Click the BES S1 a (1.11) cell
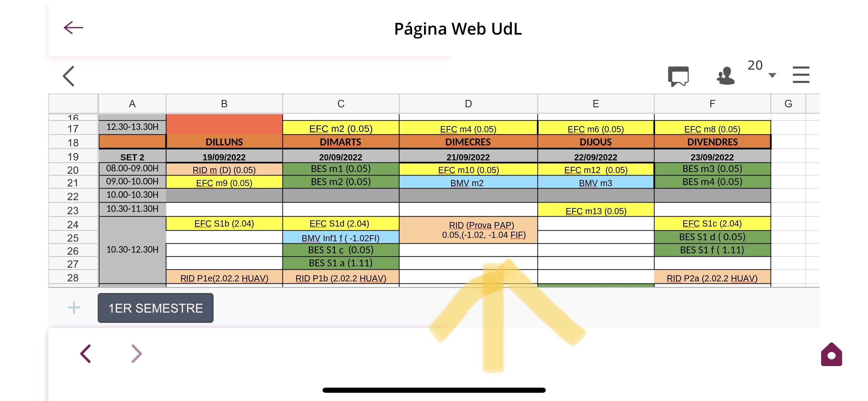868x401 pixels. pos(341,263)
